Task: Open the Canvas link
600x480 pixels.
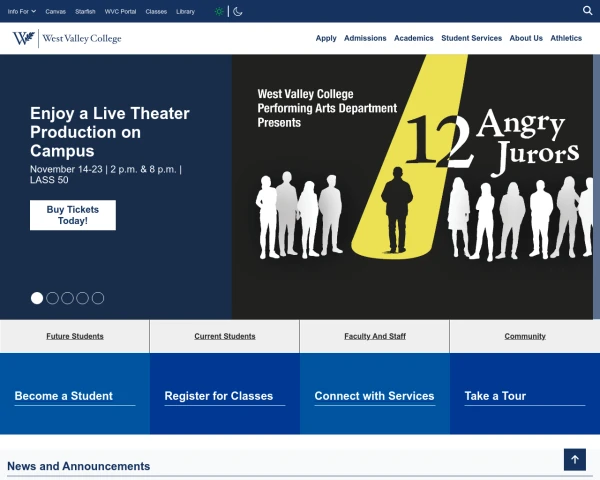Action: pyautogui.click(x=56, y=11)
